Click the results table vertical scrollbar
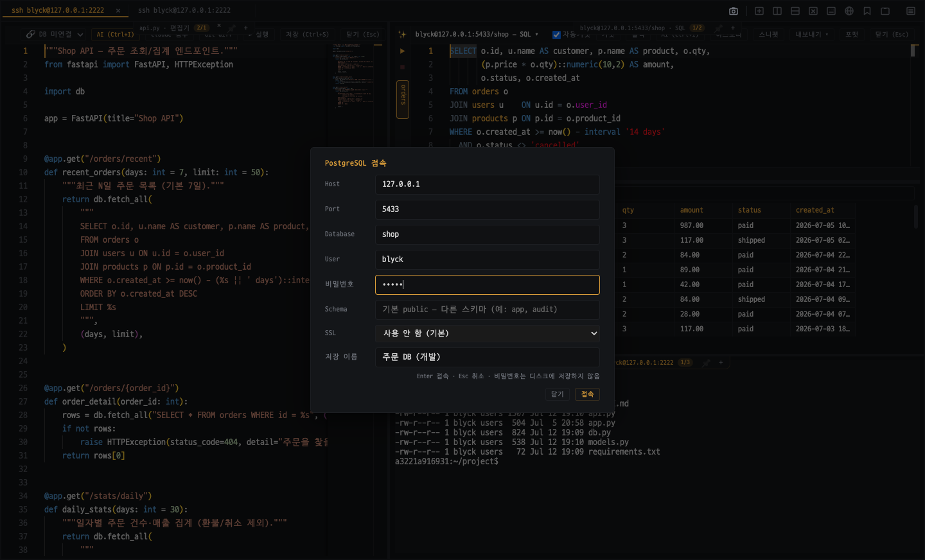This screenshot has height=560, width=925. point(916,216)
